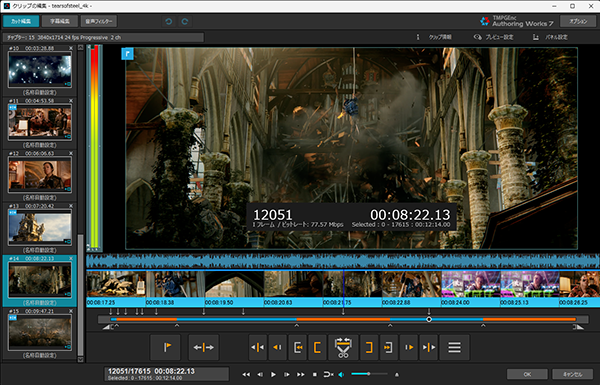The image size is (600, 385).
Task: Click filmstrip frame at 00:08:25.13
Action: (530, 284)
